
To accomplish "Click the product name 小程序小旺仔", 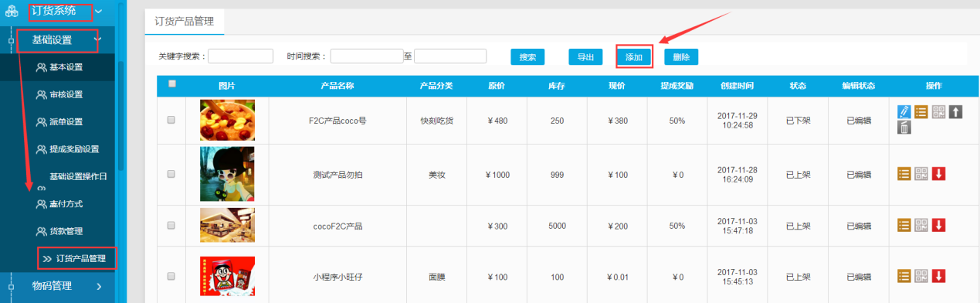I will coord(337,276).
